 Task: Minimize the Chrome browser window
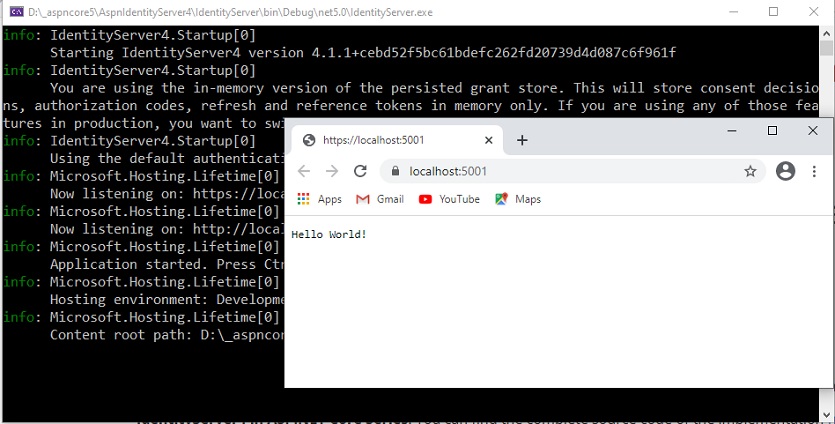(732, 131)
